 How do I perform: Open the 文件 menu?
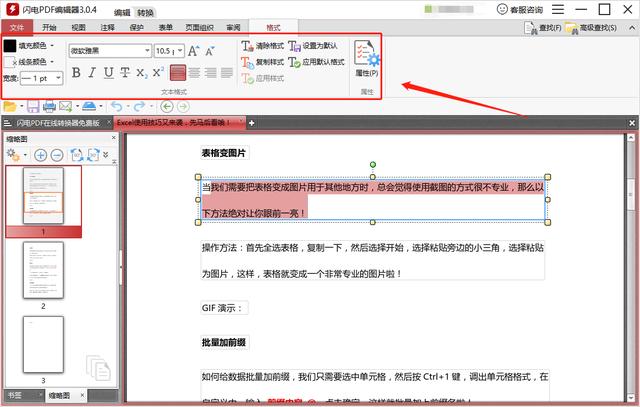(x=17, y=28)
